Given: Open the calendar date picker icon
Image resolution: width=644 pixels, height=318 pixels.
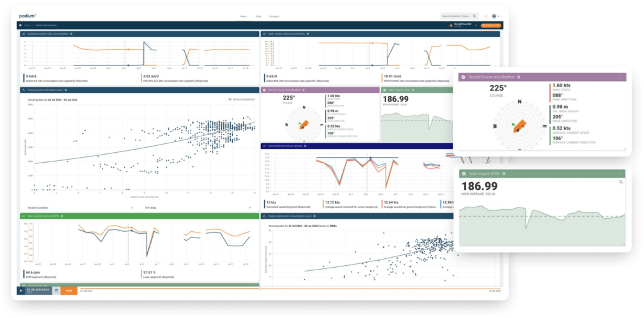Looking at the screenshot, I should point(56,290).
